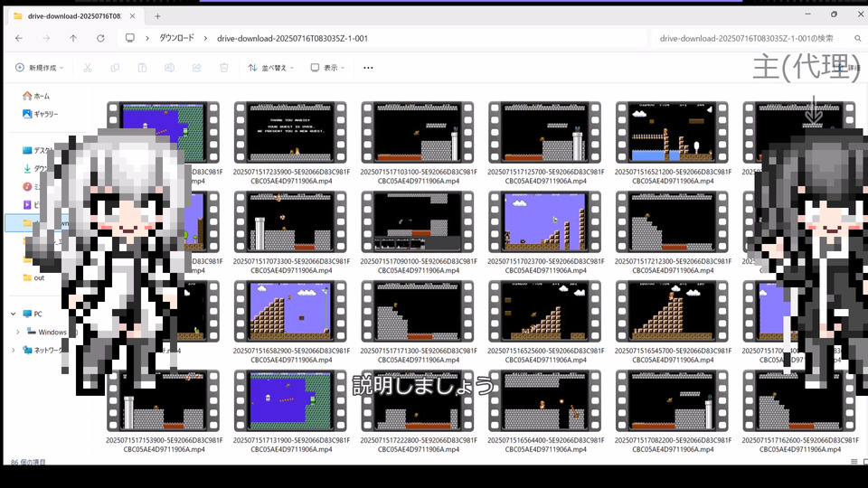Click the search magnifier icon
Viewport: 868px width, 488px height.
(857, 38)
